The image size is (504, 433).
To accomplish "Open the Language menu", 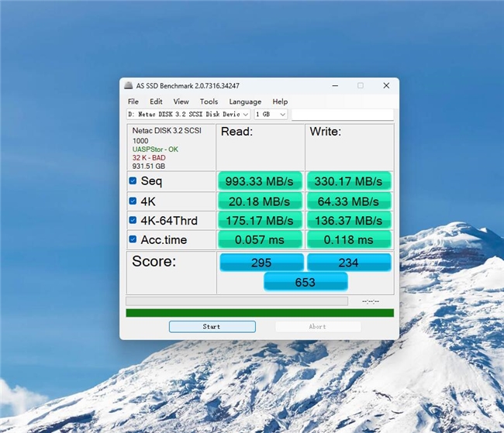I will coord(245,101).
